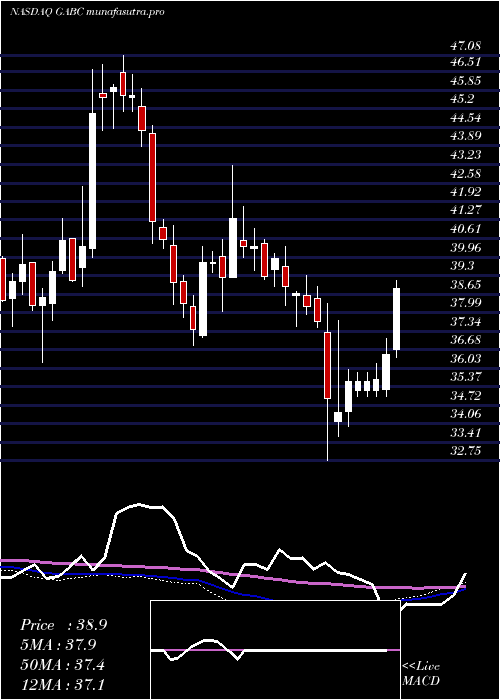Select the 35.37 price axis label
The width and height of the screenshot is (500, 700).
(x=465, y=377)
